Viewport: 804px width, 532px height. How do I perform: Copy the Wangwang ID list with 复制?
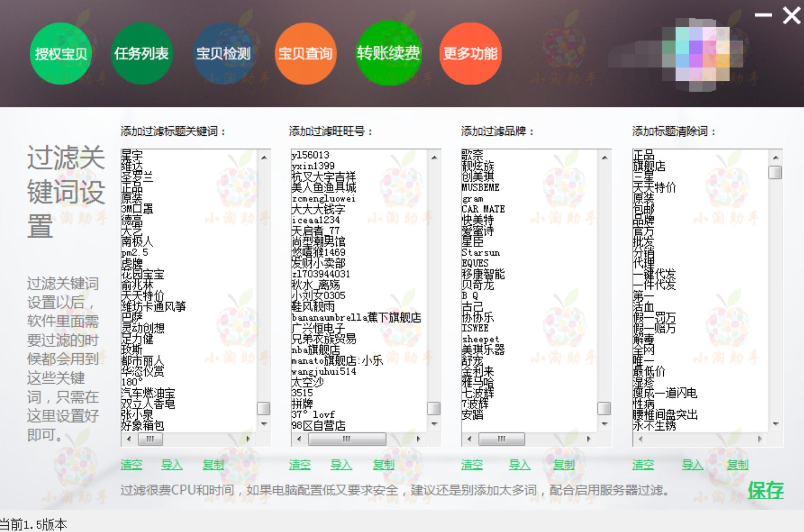point(383,465)
